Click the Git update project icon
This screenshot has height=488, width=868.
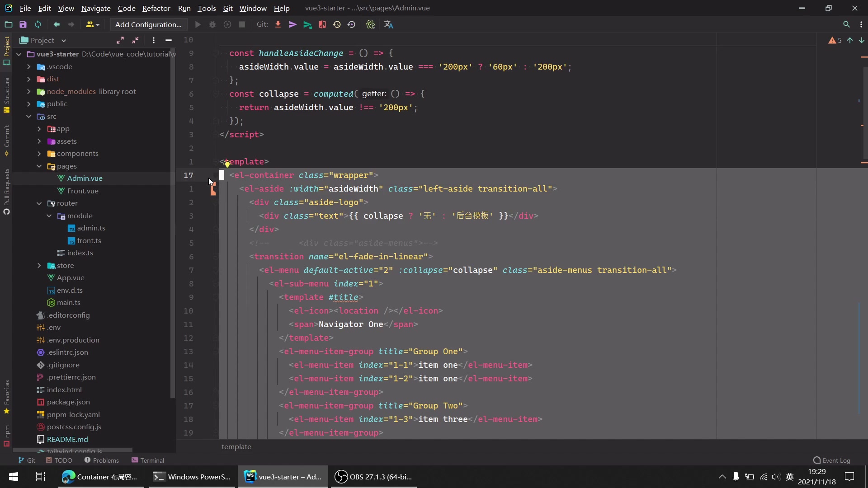tap(278, 24)
